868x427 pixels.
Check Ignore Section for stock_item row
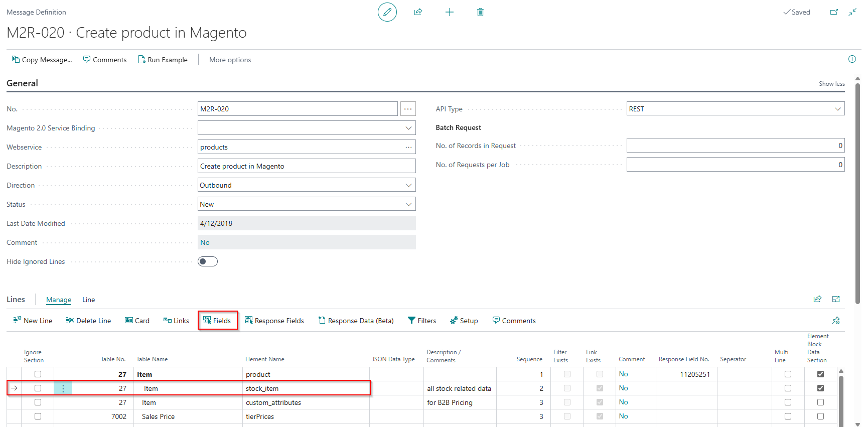click(x=38, y=388)
